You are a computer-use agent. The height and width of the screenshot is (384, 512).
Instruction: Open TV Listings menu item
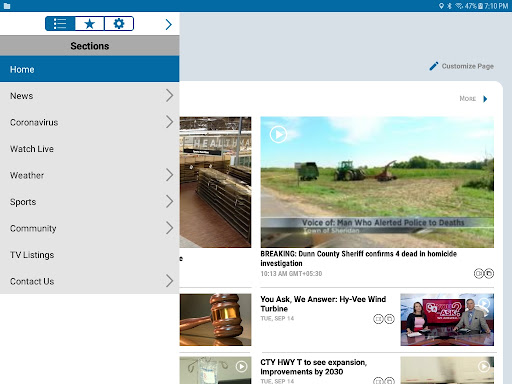89,255
